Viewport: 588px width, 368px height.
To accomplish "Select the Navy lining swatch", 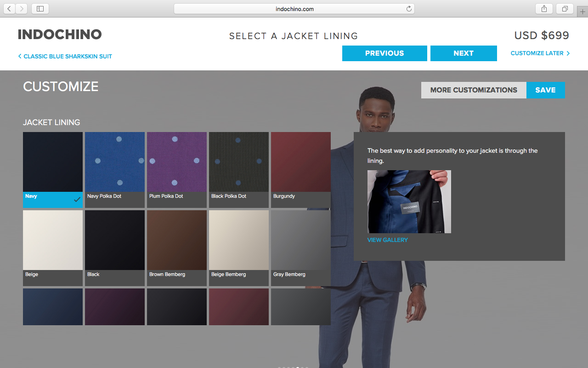I will pos(53,170).
